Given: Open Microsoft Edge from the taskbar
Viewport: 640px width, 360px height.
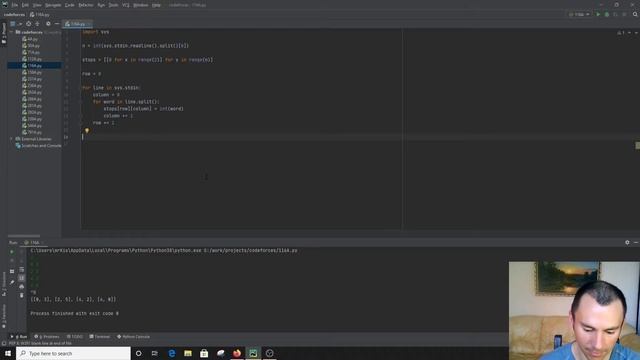Looking at the screenshot, I should (x=172, y=353).
